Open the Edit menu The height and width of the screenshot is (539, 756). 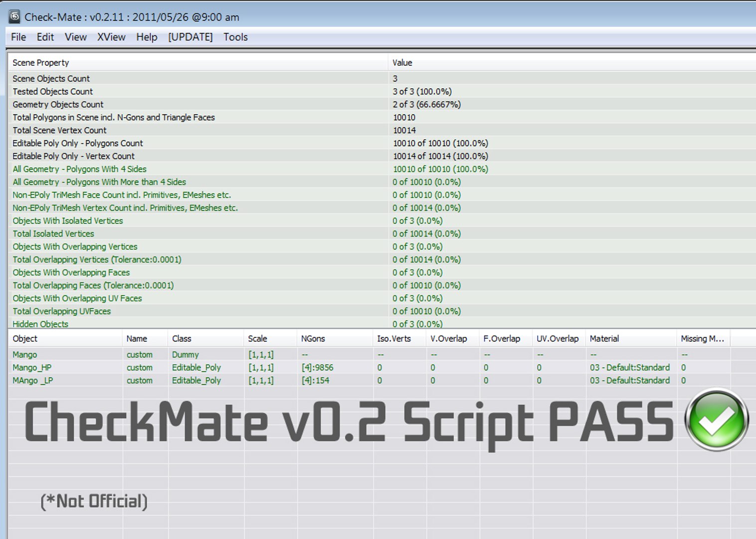[x=45, y=37]
